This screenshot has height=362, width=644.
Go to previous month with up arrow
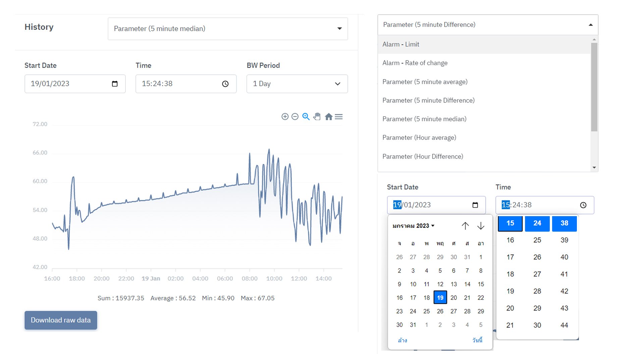tap(465, 226)
